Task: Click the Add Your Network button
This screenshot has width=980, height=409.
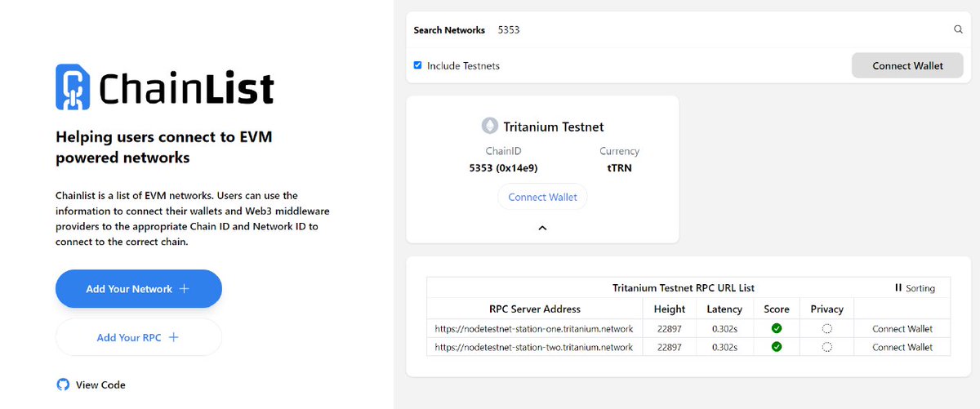Action: (139, 289)
